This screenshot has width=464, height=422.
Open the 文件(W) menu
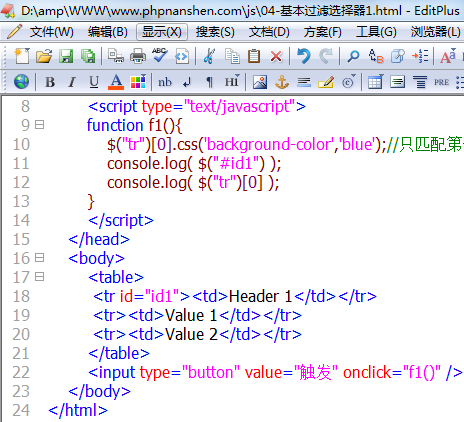tap(52, 32)
